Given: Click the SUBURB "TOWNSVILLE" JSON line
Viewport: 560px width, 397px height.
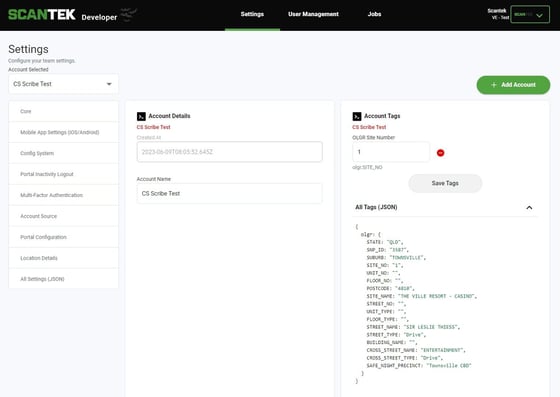Looking at the screenshot, I should click(x=396, y=257).
